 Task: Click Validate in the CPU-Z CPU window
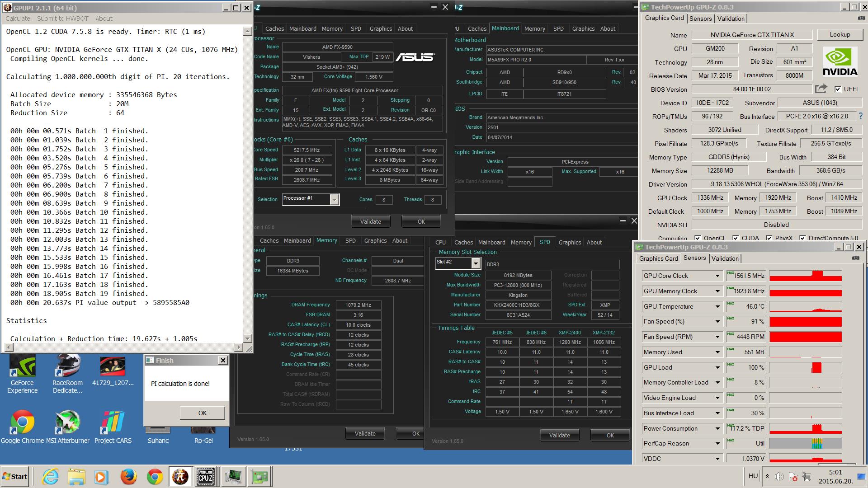pyautogui.click(x=370, y=221)
